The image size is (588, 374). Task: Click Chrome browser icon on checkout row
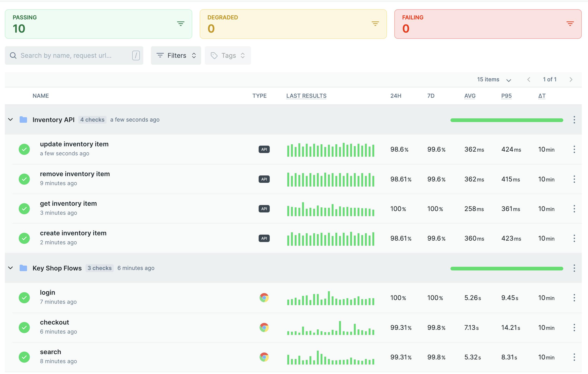[x=264, y=327]
